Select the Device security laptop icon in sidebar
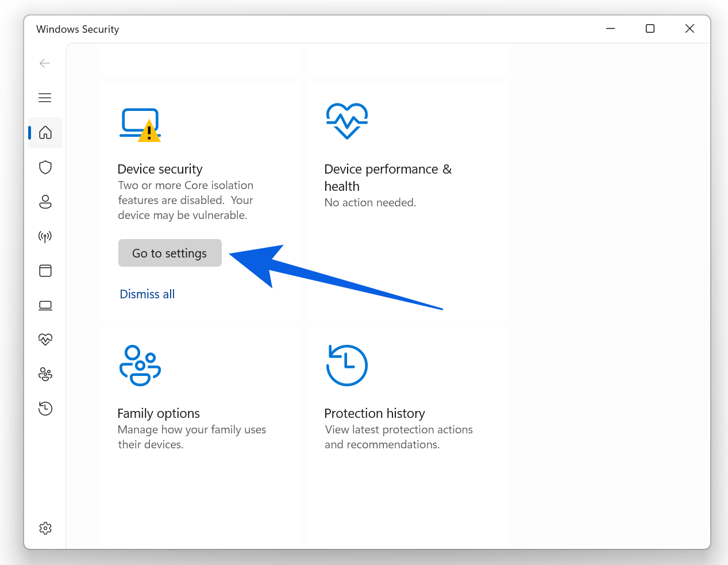 [45, 305]
